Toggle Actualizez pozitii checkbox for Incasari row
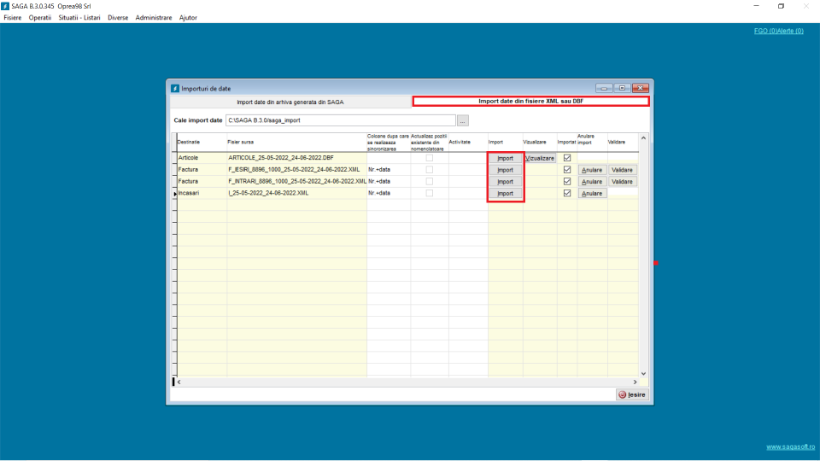 point(429,193)
